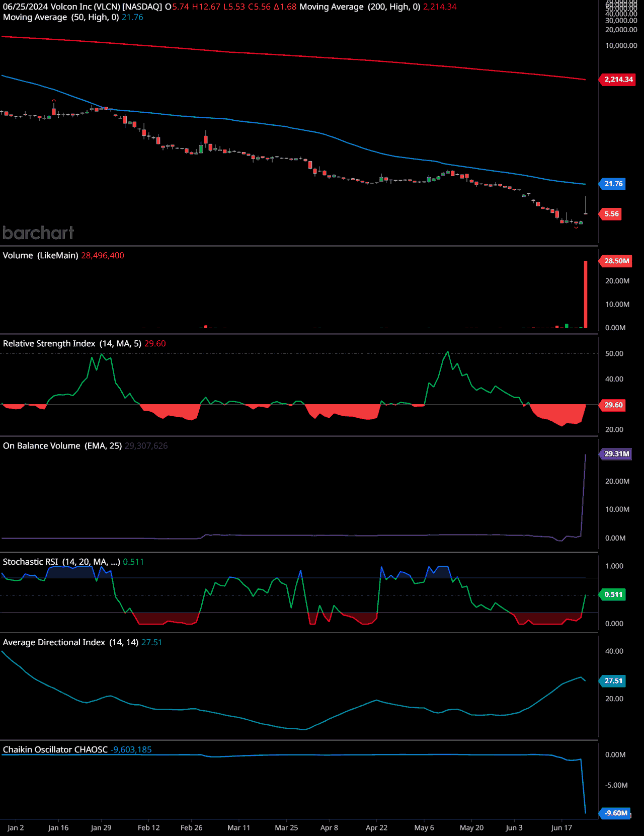Click the May 6 date on time axis
Image resolution: width=644 pixels, height=836 pixels.
tap(424, 828)
